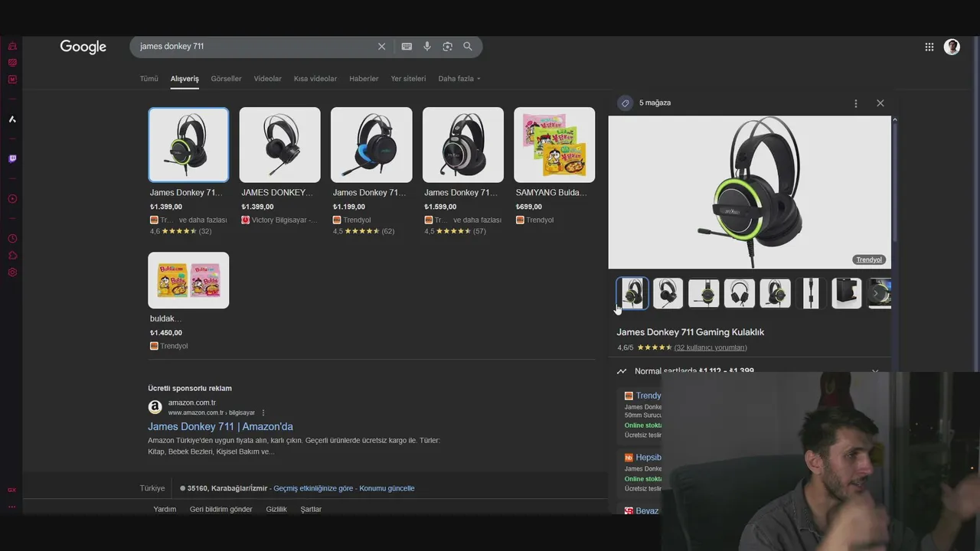
Task: Switch to the Görseller tab
Action: click(226, 79)
